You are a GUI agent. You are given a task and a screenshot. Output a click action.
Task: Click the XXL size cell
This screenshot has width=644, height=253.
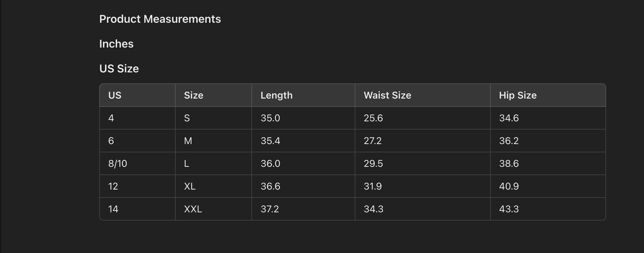[193, 209]
